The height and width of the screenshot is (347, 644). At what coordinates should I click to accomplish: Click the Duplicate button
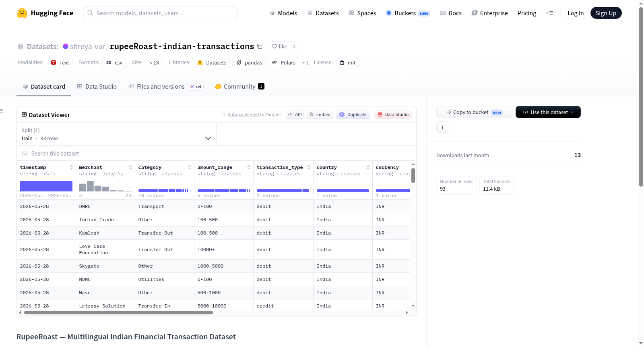353,114
